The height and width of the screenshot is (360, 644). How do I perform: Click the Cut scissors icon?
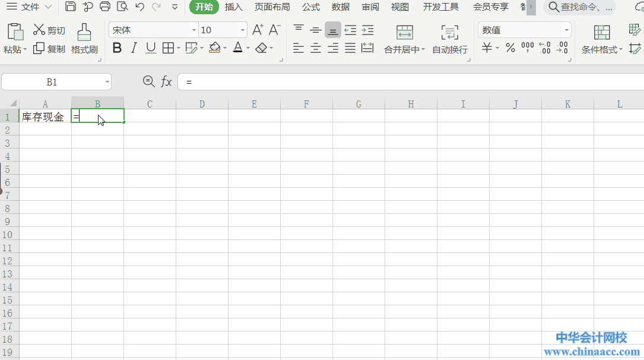pos(39,30)
